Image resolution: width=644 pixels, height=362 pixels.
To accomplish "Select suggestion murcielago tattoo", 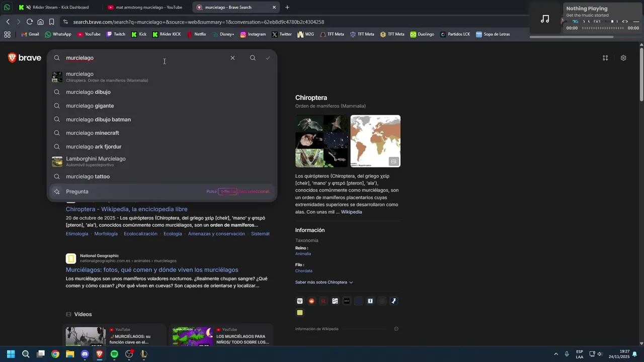I will 162,176.
